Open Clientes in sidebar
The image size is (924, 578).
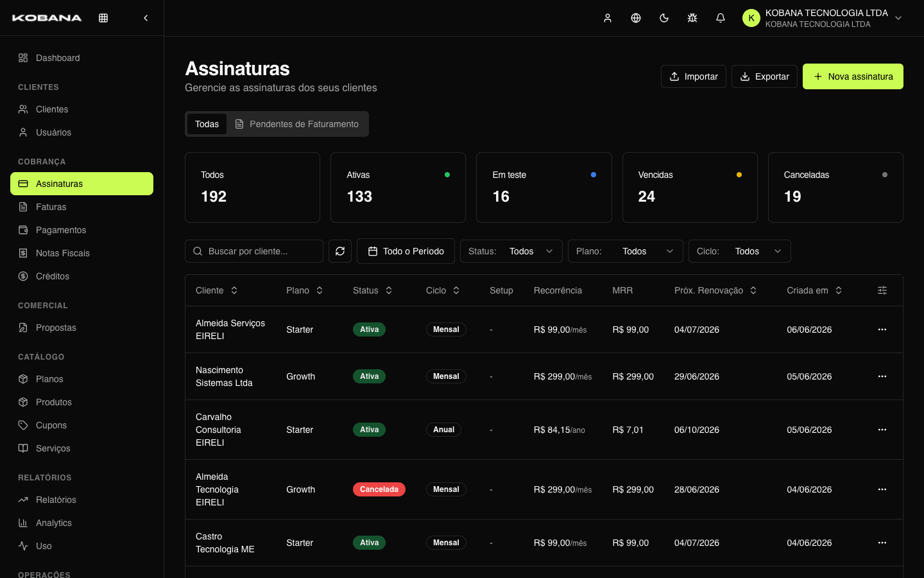click(x=81, y=109)
